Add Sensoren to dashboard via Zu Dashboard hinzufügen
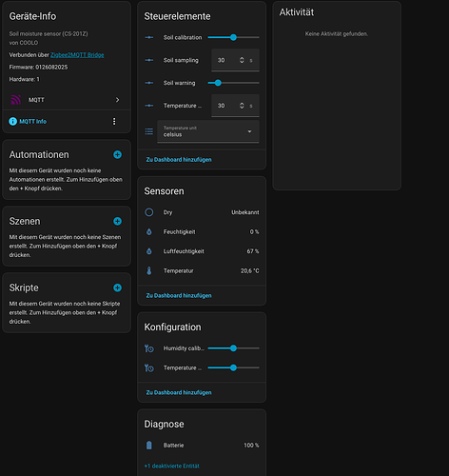This screenshot has height=476, width=449. 179,295
